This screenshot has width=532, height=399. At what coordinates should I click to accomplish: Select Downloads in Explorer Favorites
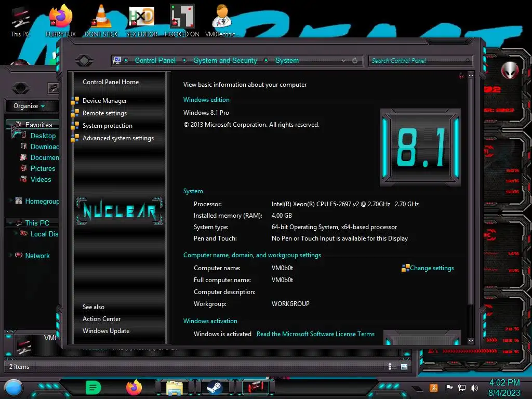45,147
